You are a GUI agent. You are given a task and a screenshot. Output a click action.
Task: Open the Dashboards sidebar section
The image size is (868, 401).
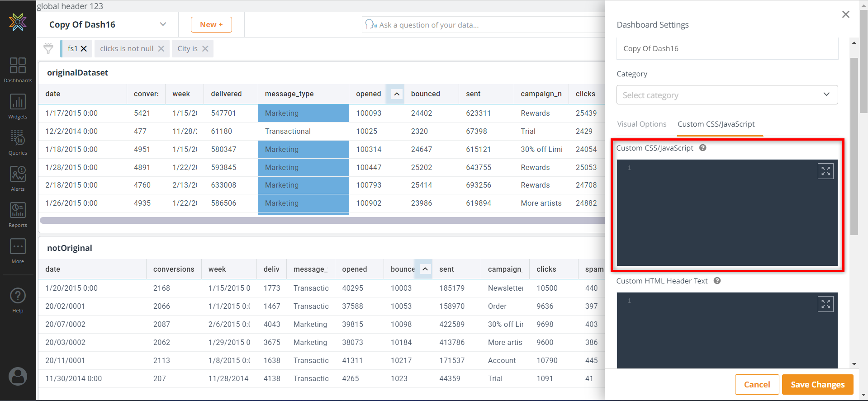(18, 70)
